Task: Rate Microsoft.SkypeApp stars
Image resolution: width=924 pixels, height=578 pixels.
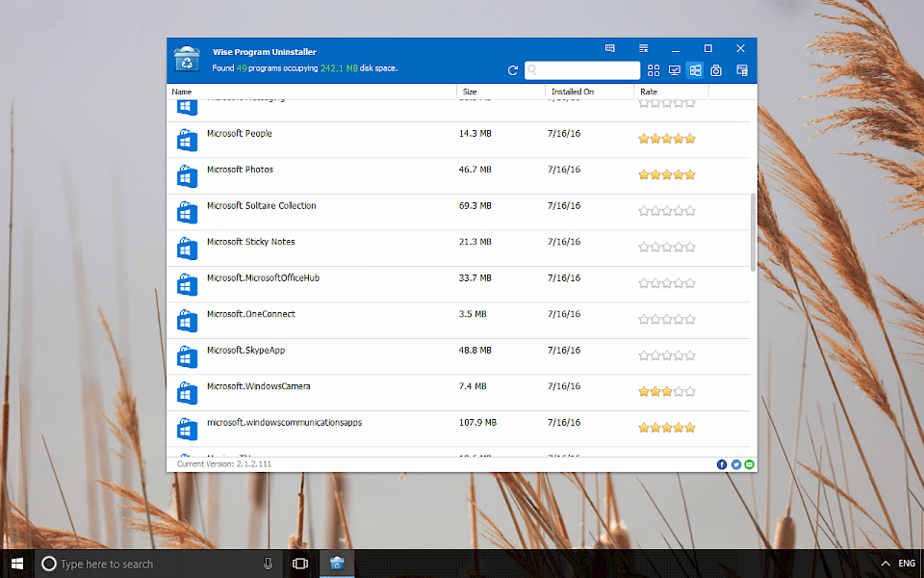Action: tap(667, 355)
